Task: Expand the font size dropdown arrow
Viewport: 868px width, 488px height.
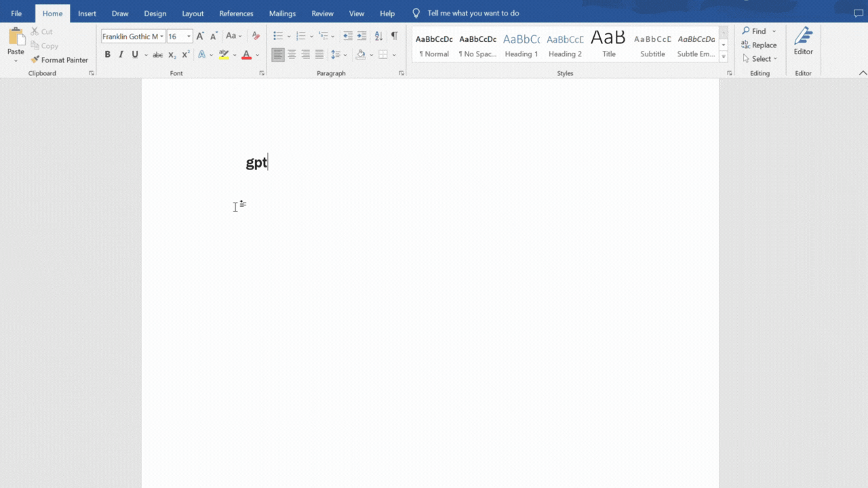Action: coord(189,37)
